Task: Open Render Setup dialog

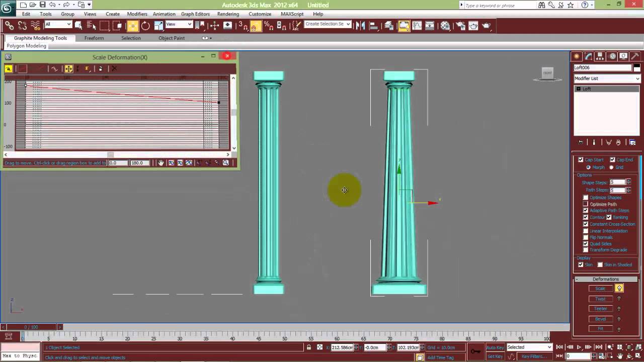Action: (x=460, y=25)
